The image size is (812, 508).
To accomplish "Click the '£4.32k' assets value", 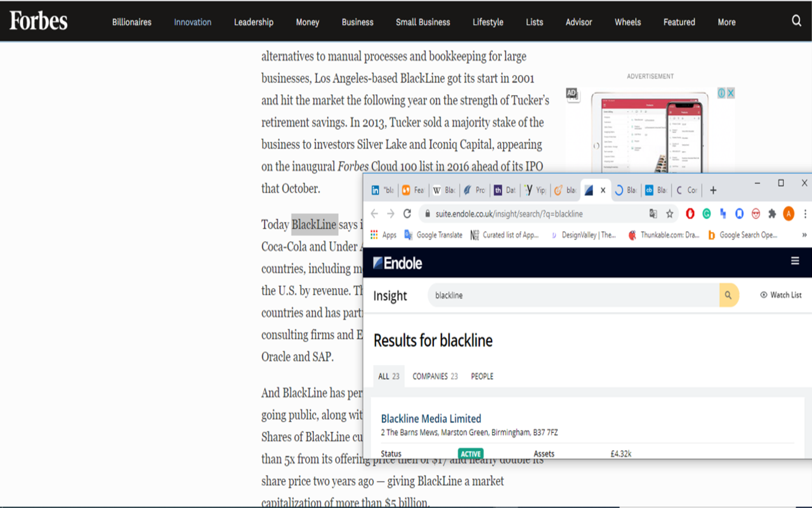I will click(x=621, y=453).
